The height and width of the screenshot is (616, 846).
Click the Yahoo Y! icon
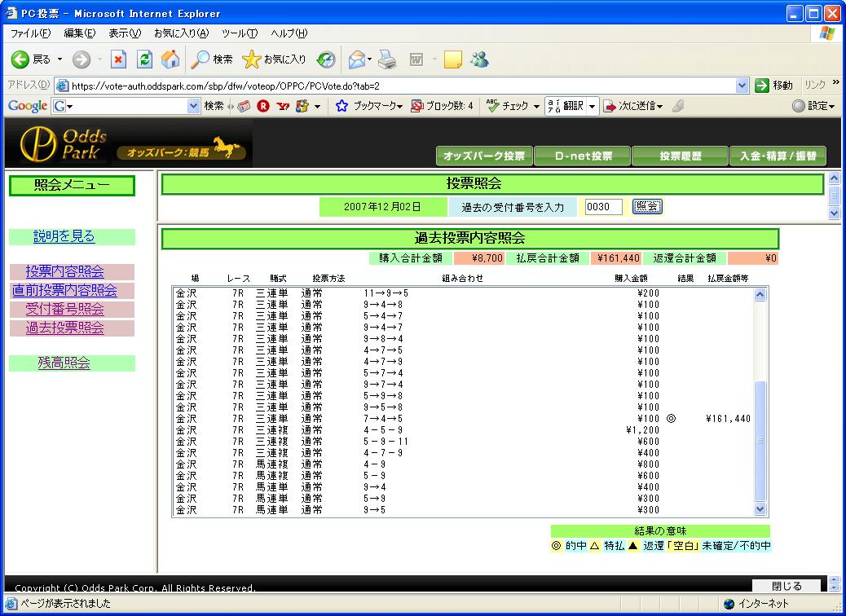point(282,106)
